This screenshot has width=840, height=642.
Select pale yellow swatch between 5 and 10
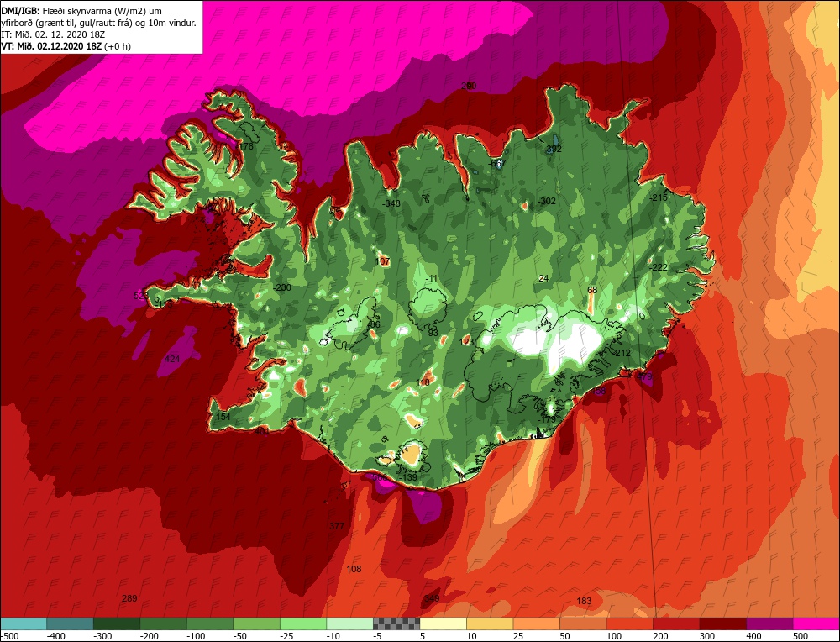(x=443, y=624)
